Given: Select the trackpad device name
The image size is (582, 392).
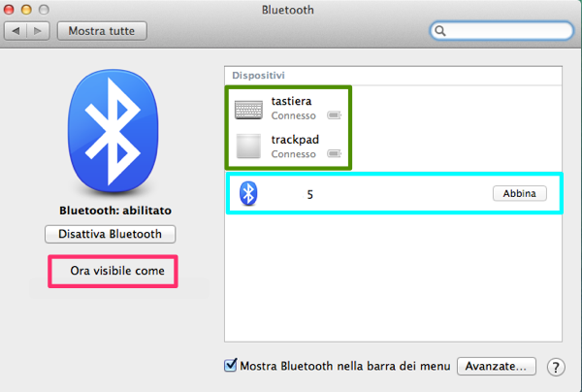Looking at the screenshot, I should click(x=295, y=140).
